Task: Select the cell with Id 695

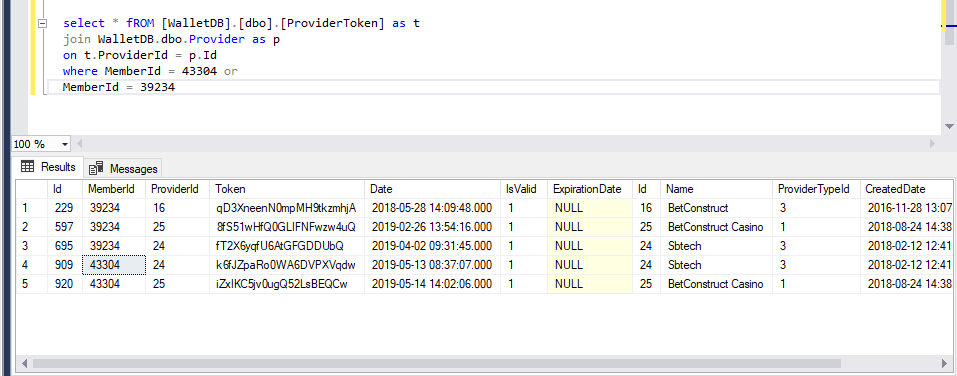Action: click(65, 246)
